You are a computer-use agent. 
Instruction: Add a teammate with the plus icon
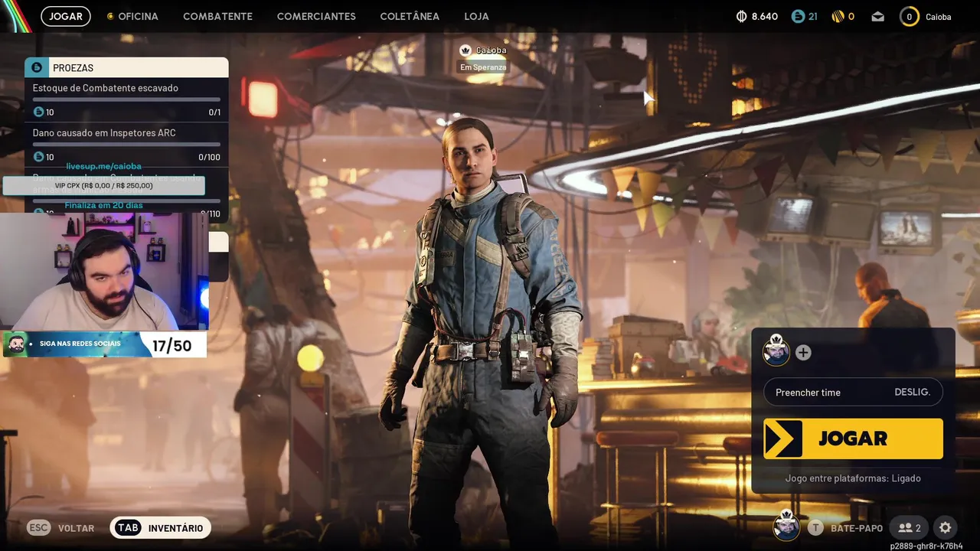pyautogui.click(x=803, y=353)
